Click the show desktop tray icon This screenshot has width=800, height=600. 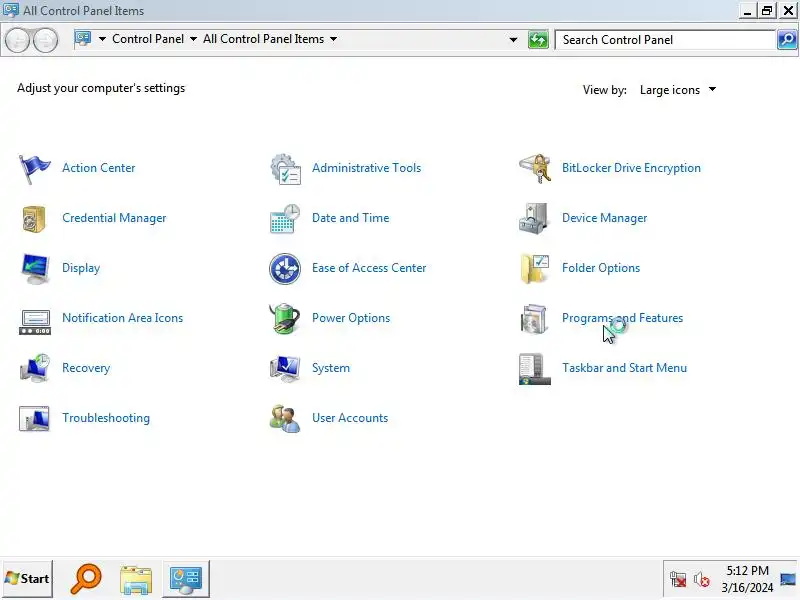[788, 579]
